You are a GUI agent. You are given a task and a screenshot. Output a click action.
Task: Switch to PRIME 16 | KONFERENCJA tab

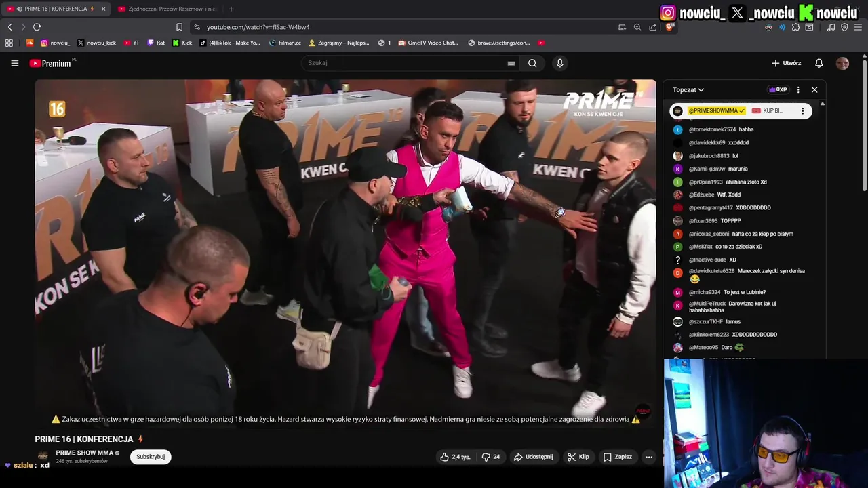click(x=56, y=9)
